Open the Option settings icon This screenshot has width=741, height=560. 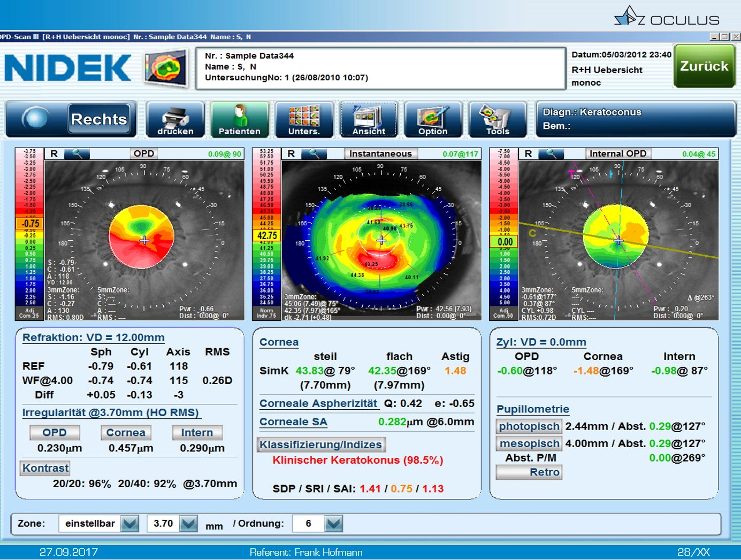433,120
